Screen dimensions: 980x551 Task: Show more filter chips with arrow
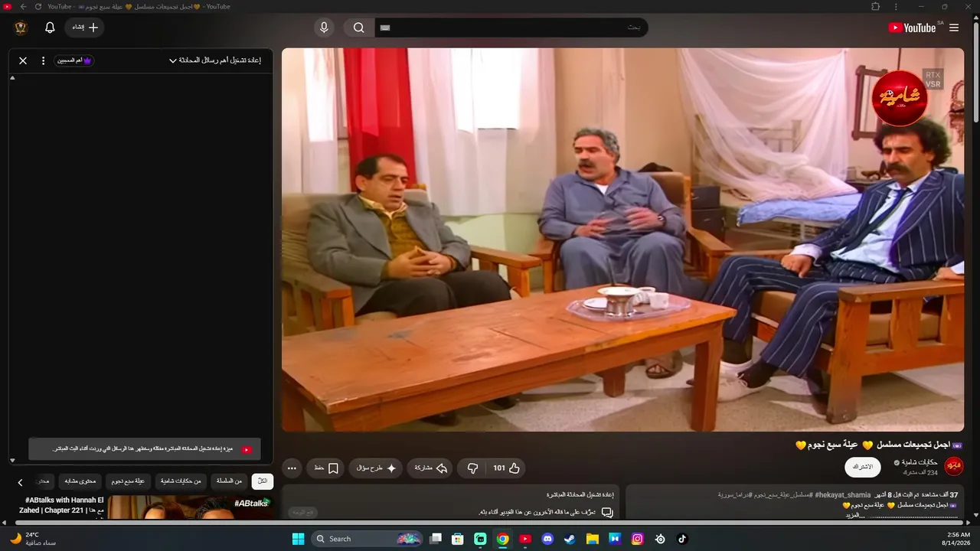tap(21, 482)
